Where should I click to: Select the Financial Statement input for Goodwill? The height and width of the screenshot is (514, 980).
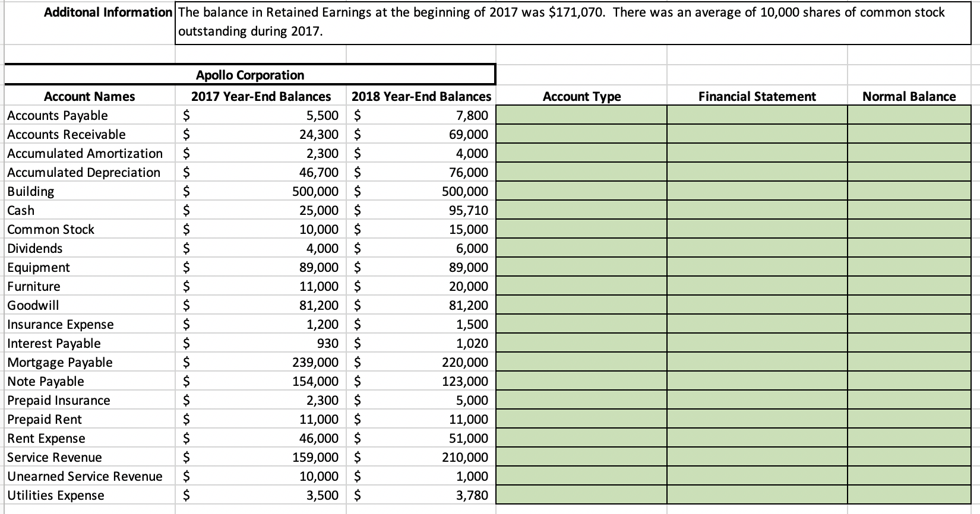point(757,305)
